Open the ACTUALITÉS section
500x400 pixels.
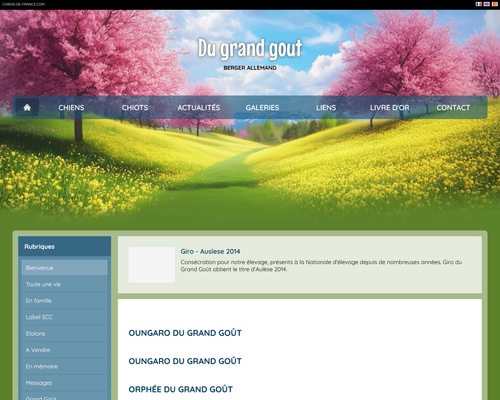point(199,108)
